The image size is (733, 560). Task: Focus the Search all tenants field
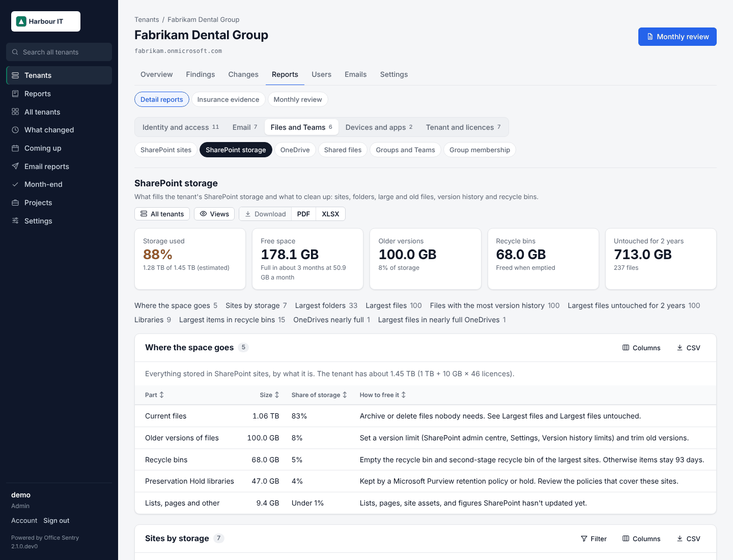tap(59, 52)
